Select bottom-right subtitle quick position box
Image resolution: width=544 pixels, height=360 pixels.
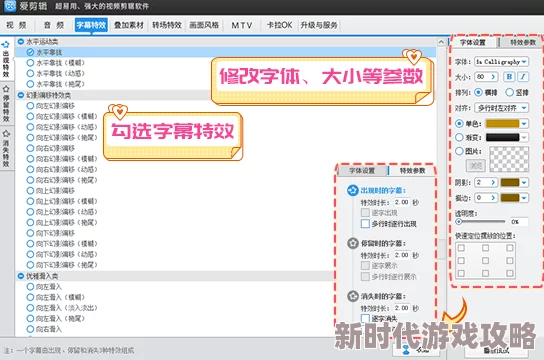click(x=510, y=273)
